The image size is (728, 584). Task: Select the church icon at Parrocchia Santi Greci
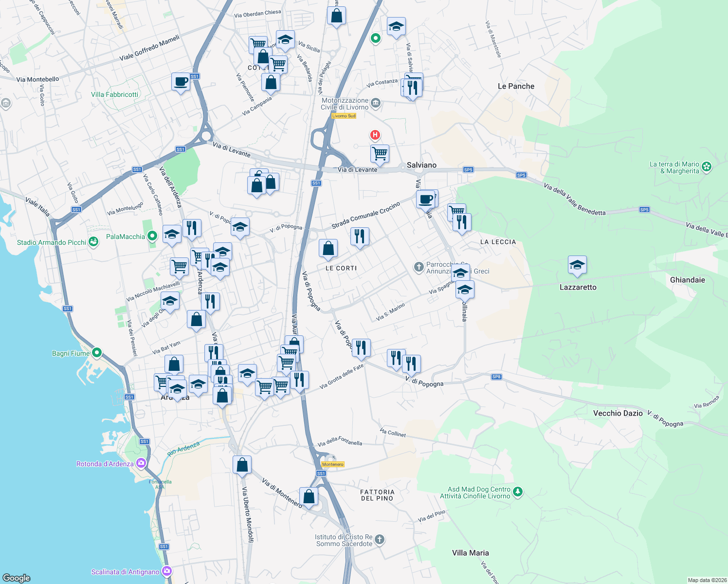click(x=419, y=267)
